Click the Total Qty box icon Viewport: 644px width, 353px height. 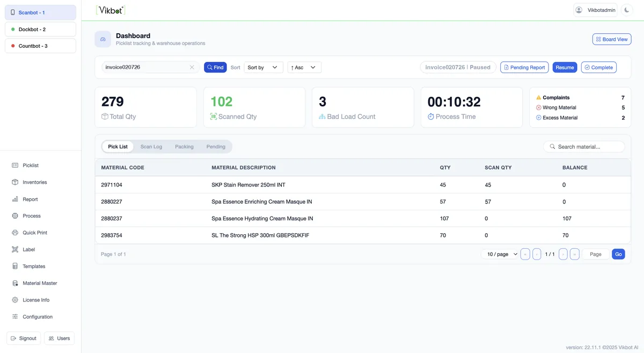pos(105,117)
